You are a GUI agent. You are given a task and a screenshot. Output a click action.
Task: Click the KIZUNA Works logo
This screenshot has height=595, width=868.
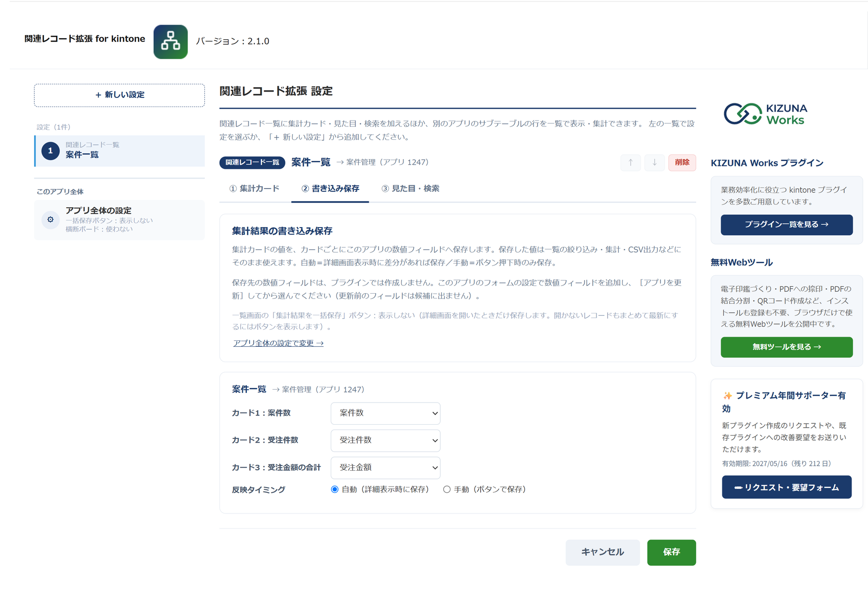click(765, 114)
